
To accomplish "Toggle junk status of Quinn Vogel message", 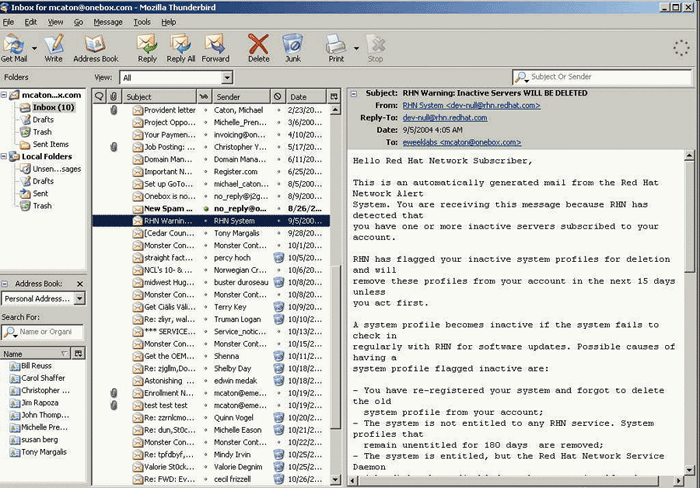I will [x=279, y=418].
